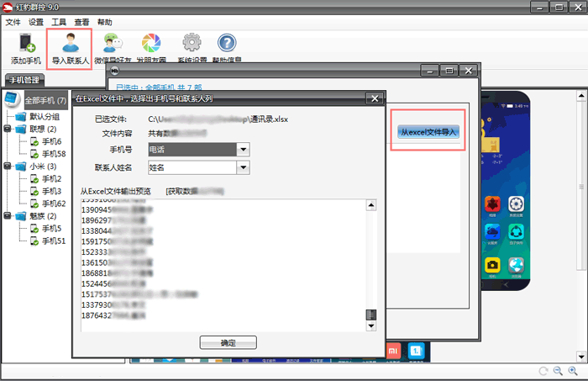Click the zoom in magnifier icon
This screenshot has height=381, width=588.
coord(573,371)
